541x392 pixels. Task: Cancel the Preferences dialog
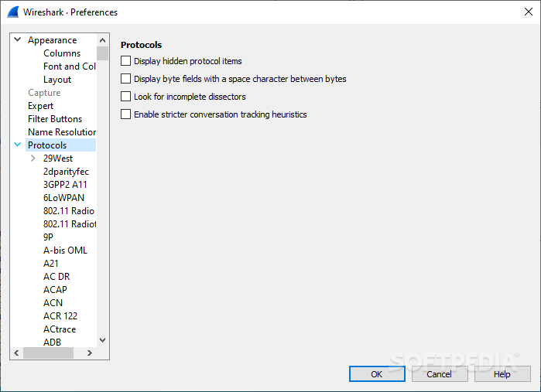point(439,374)
